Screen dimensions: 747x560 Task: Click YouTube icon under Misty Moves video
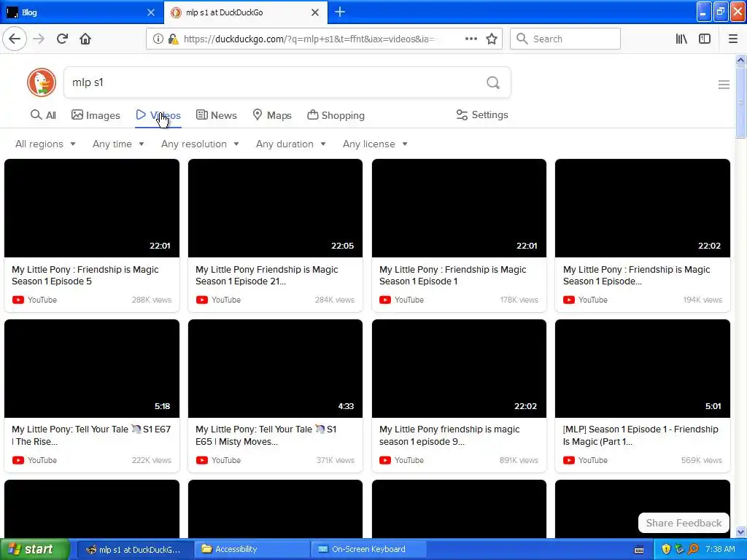pos(202,461)
